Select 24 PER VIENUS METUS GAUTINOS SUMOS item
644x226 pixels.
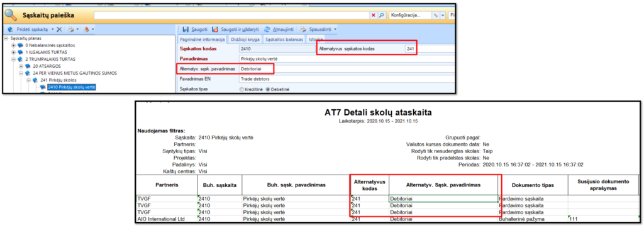(75, 73)
